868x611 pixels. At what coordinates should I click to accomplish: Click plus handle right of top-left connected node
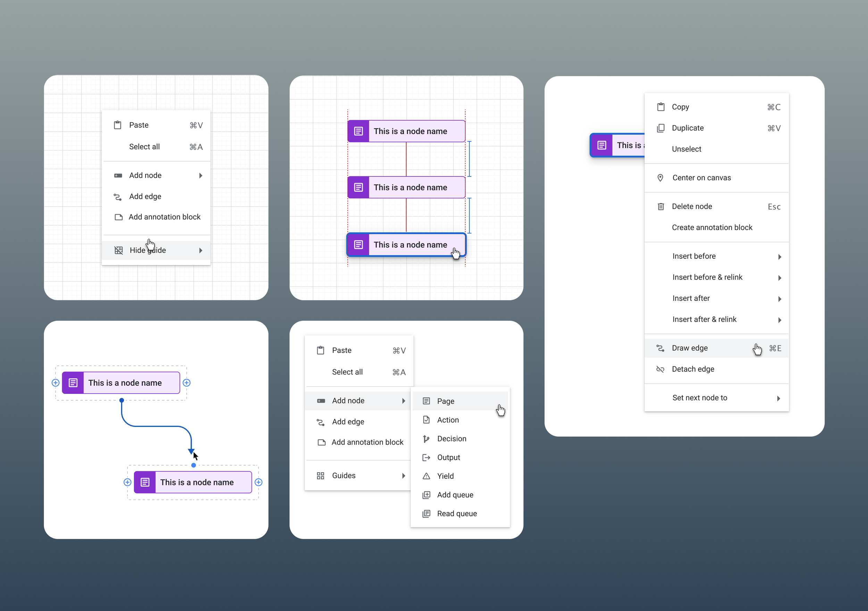(x=186, y=383)
